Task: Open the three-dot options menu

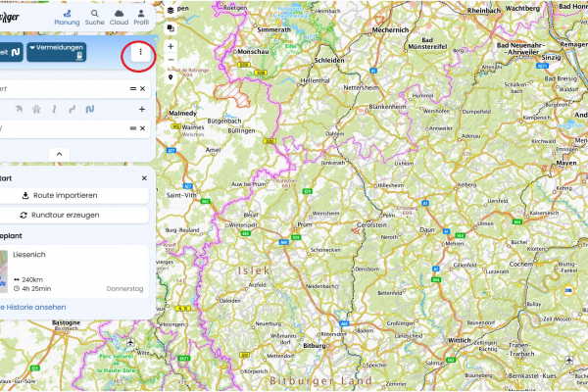Action: coord(140,52)
